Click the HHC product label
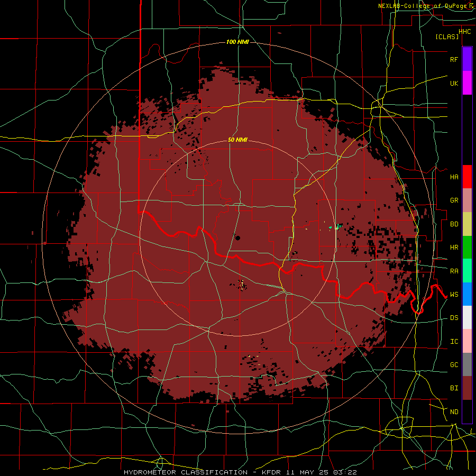This screenshot has width=476, height=476. click(465, 32)
